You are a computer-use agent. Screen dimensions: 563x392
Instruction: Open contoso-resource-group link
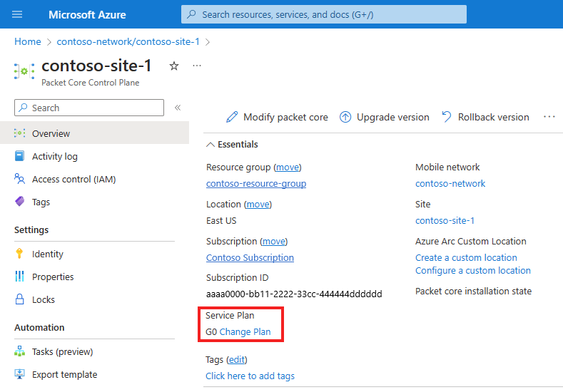coord(256,184)
